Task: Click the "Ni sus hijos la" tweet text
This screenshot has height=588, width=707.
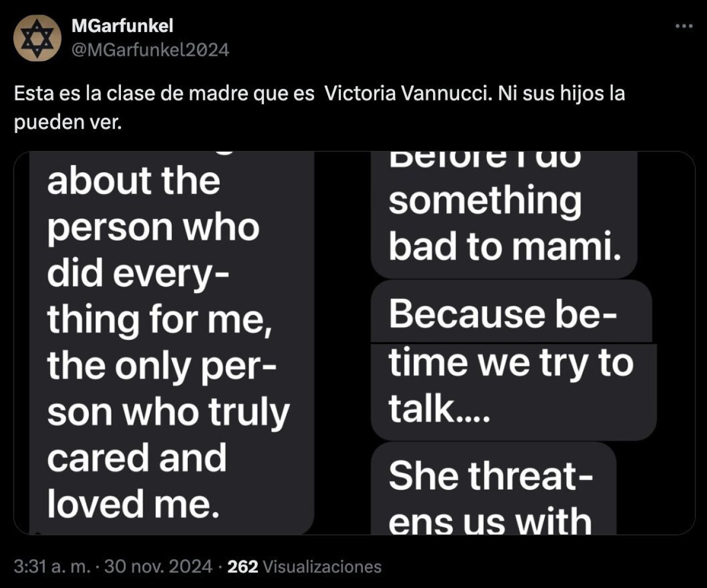Action: click(x=561, y=93)
